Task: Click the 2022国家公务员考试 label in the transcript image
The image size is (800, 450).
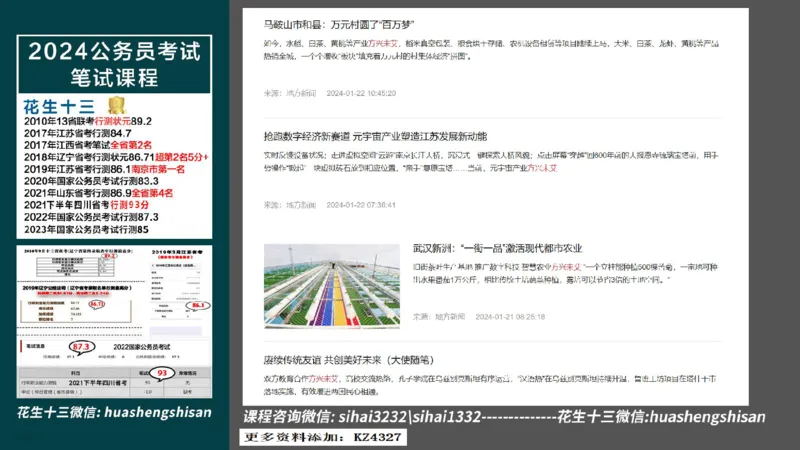Action: (142, 347)
